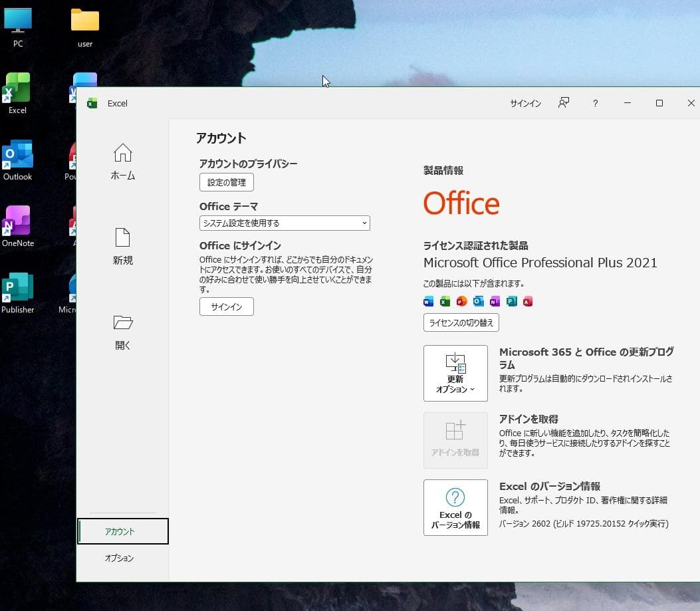Maximize the Excel window
700x611 pixels.
[x=659, y=103]
